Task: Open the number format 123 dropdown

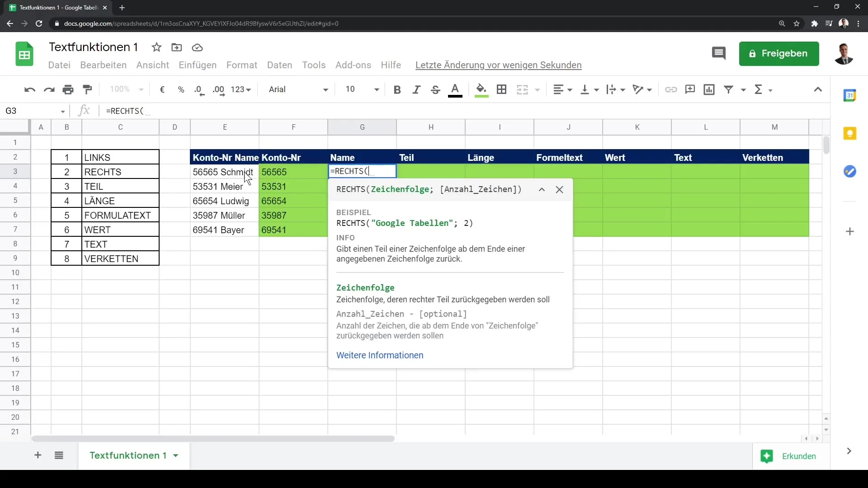Action: (x=241, y=89)
